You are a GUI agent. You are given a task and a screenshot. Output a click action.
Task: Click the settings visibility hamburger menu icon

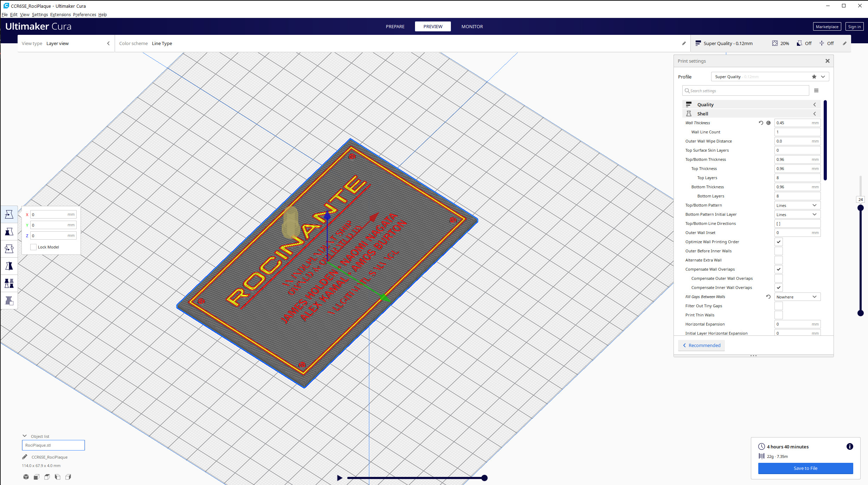click(x=816, y=91)
